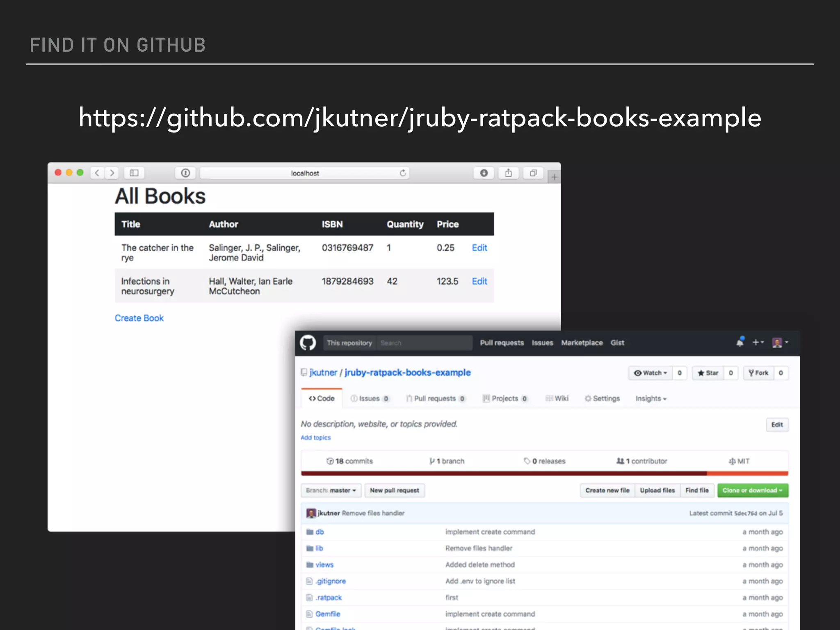This screenshot has width=840, height=630.
Task: Select the Projects tab
Action: (x=505, y=398)
